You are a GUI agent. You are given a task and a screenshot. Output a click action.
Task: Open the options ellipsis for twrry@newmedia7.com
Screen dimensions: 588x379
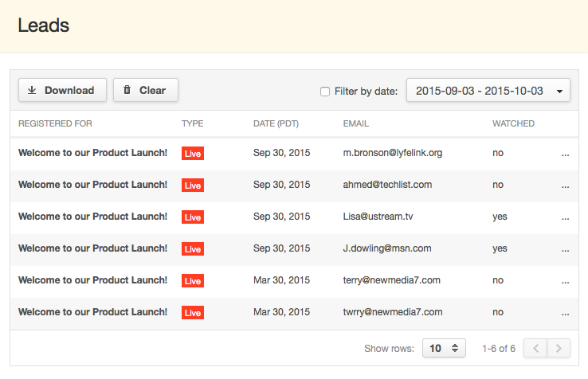[565, 313]
